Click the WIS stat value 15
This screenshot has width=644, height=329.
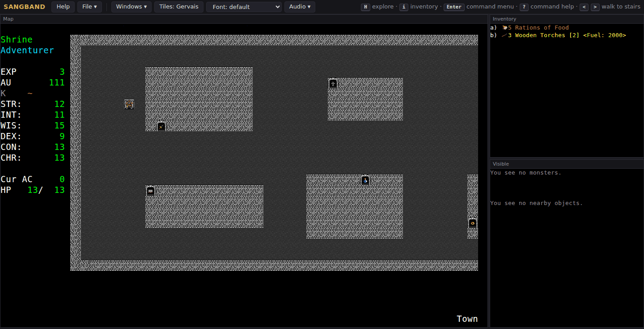(59, 125)
